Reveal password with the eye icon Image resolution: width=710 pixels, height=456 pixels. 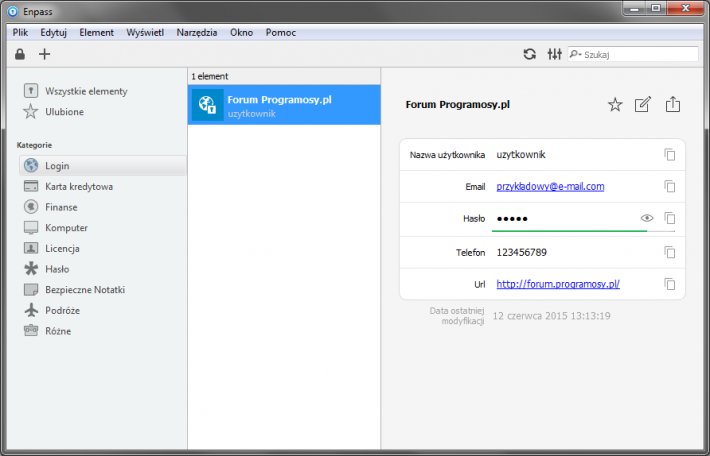coord(647,218)
